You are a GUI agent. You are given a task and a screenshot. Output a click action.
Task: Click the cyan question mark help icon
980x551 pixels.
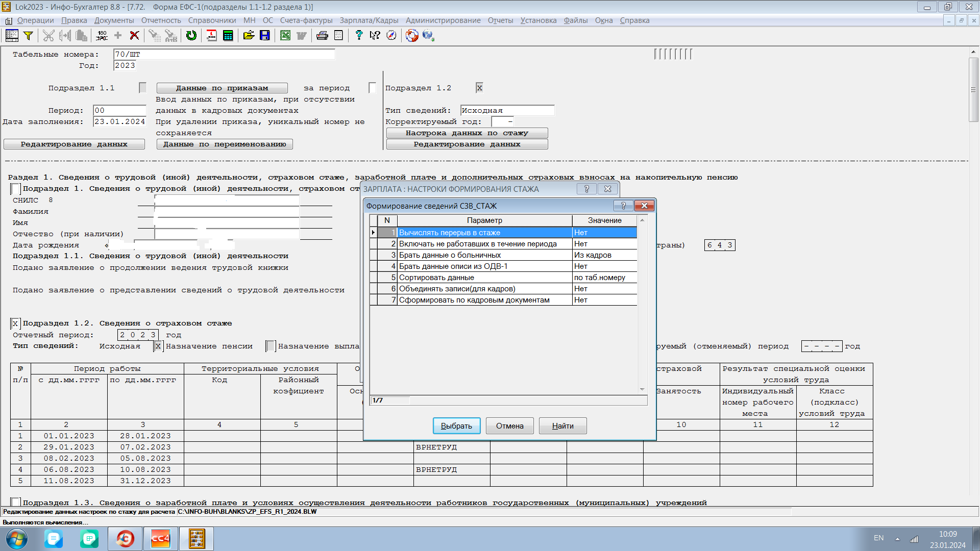[x=359, y=35]
